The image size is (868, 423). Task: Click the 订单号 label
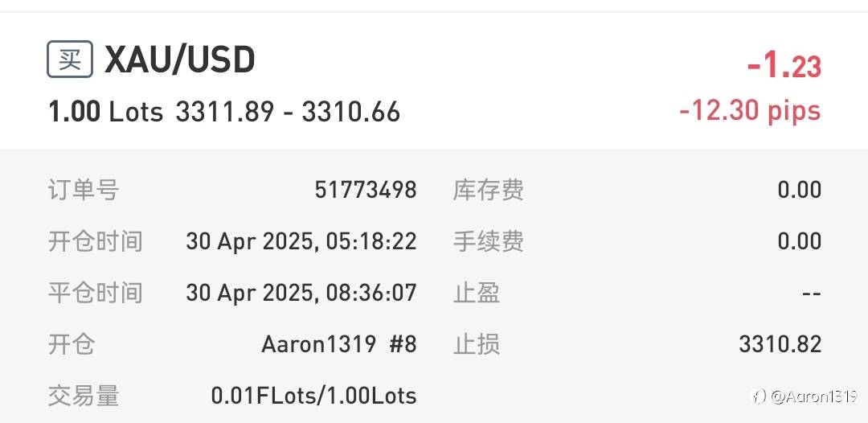coord(84,190)
